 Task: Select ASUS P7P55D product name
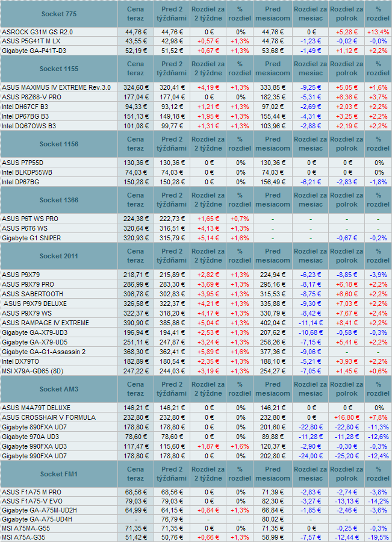[x=22, y=163]
